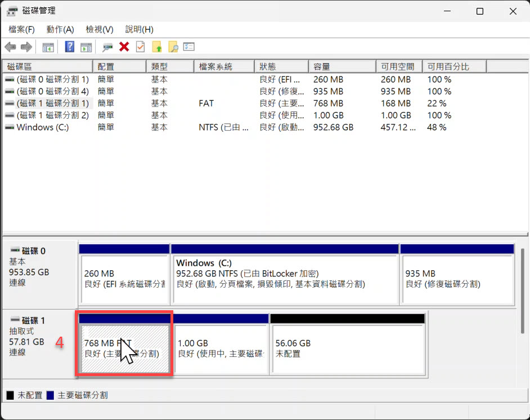This screenshot has height=420, width=530.
Task: Select the 935 MB recovery partition block
Action: (456, 279)
